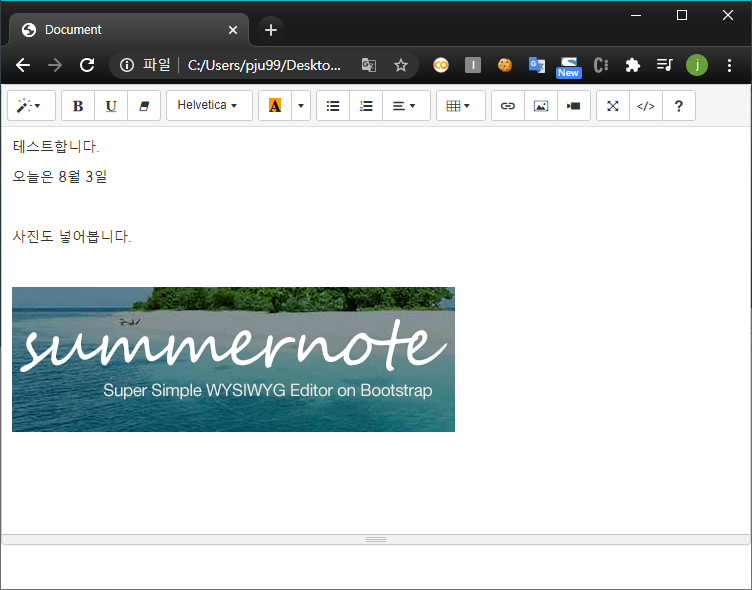Open the insert table dropdown
Viewport: 752px width, 590px height.
coord(460,106)
